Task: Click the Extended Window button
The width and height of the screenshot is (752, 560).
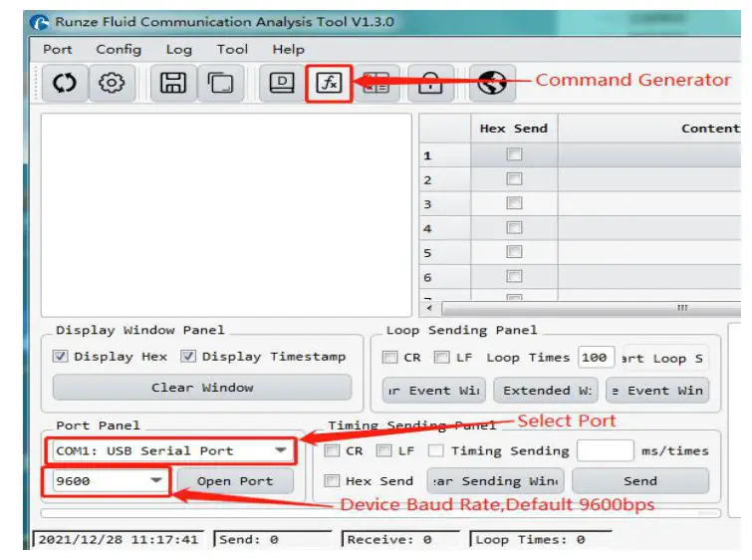Action: [547, 391]
